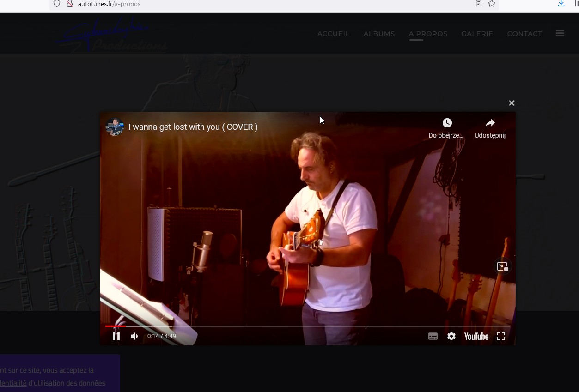Open the video on YouTube via the logo

476,336
